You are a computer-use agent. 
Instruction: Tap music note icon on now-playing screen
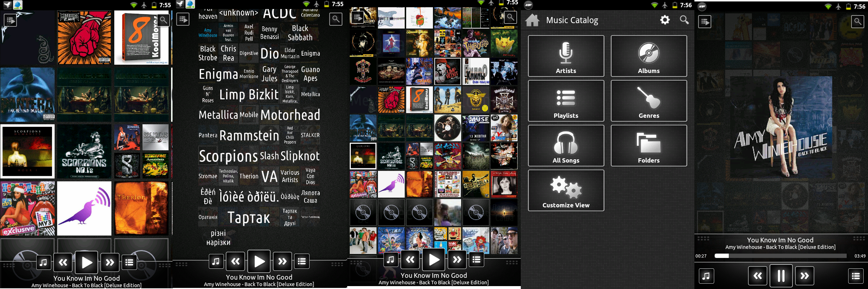(x=706, y=276)
